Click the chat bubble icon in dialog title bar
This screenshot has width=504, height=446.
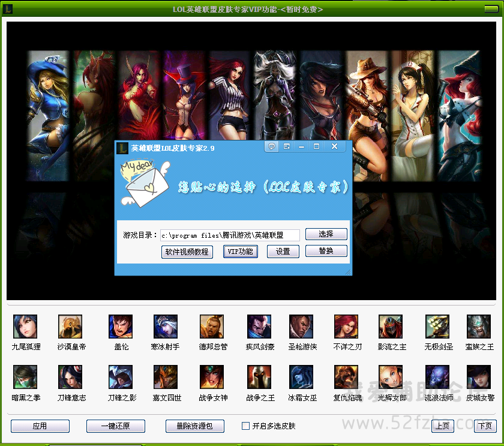tap(271, 146)
